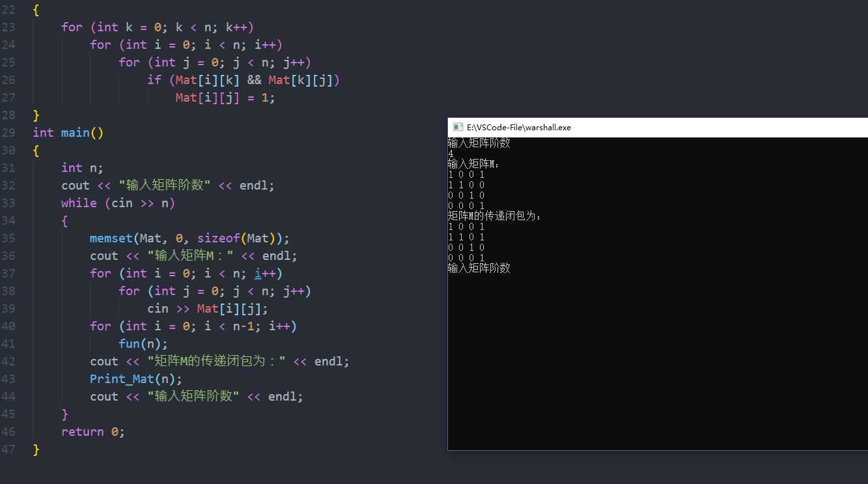Viewport: 868px width, 484px height.
Task: Click the "输入矩阵阶数" string on code line 32
Action: 165,186
